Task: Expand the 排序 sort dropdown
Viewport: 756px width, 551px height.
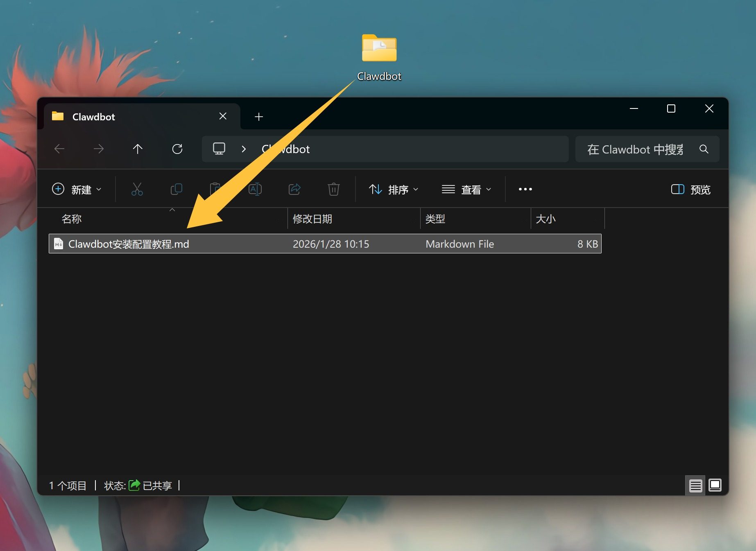Action: pyautogui.click(x=394, y=190)
